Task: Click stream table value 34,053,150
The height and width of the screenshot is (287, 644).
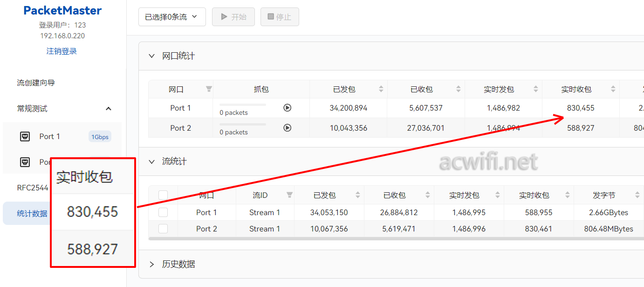Action: pos(329,212)
